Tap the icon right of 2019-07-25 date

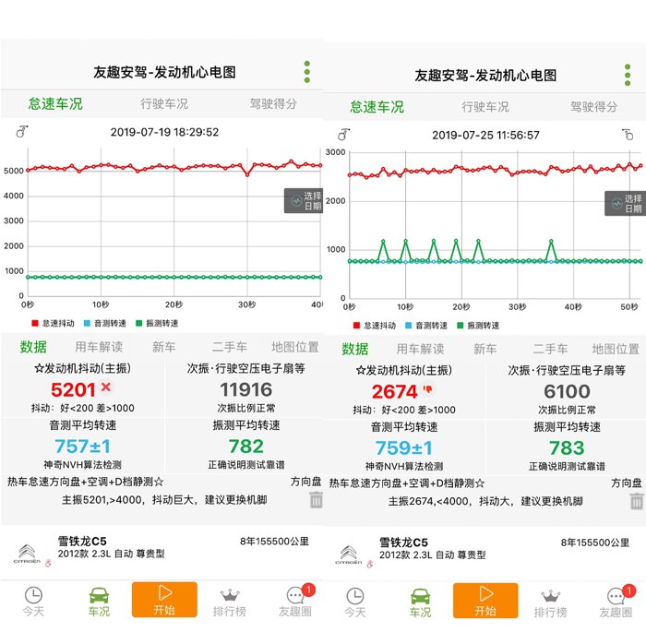(628, 135)
